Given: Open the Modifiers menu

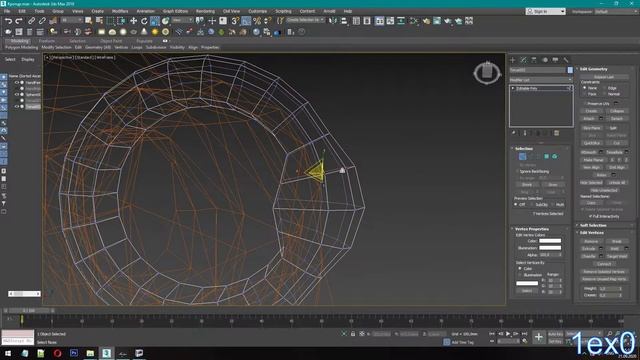Looking at the screenshot, I should (x=120, y=11).
